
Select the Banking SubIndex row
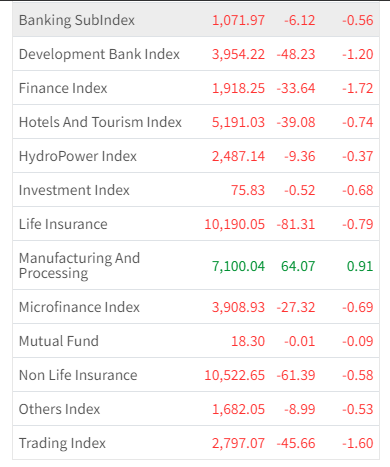[x=196, y=20]
